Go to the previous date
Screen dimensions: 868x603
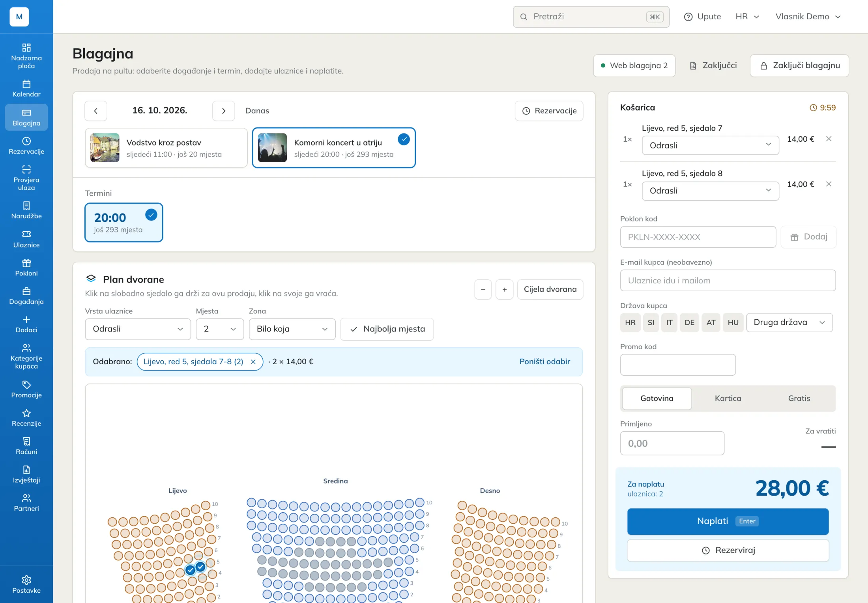coord(96,111)
